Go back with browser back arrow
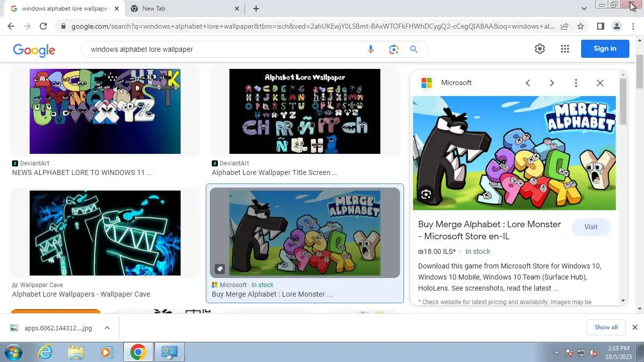Image resolution: width=644 pixels, height=362 pixels. click(x=11, y=26)
